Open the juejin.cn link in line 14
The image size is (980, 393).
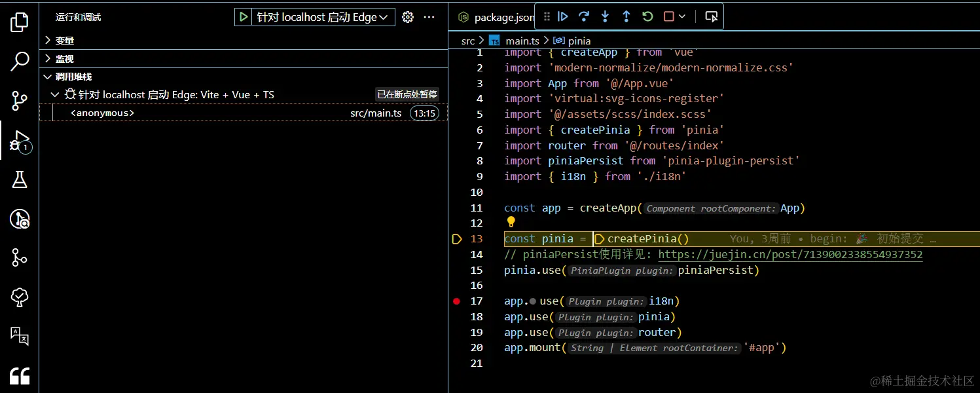tap(790, 255)
